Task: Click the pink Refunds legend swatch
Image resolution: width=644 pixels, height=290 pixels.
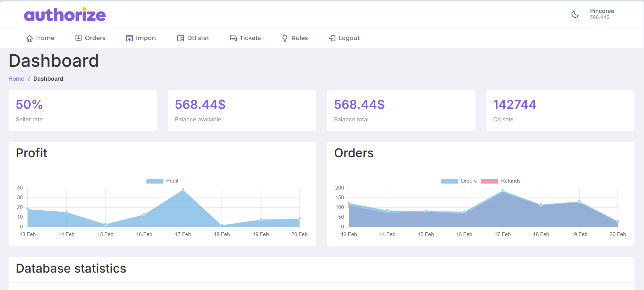Action: (x=489, y=181)
